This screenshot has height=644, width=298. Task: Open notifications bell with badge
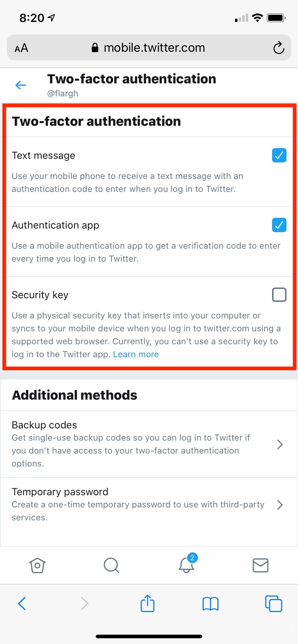click(186, 565)
